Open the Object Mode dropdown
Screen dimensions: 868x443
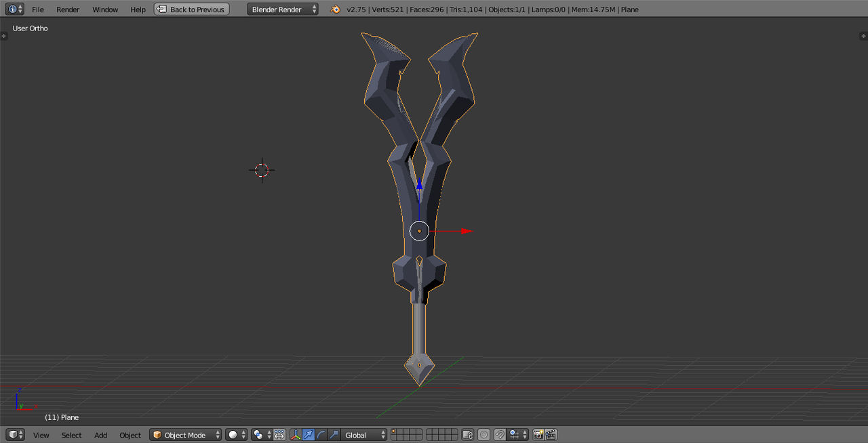(x=186, y=435)
